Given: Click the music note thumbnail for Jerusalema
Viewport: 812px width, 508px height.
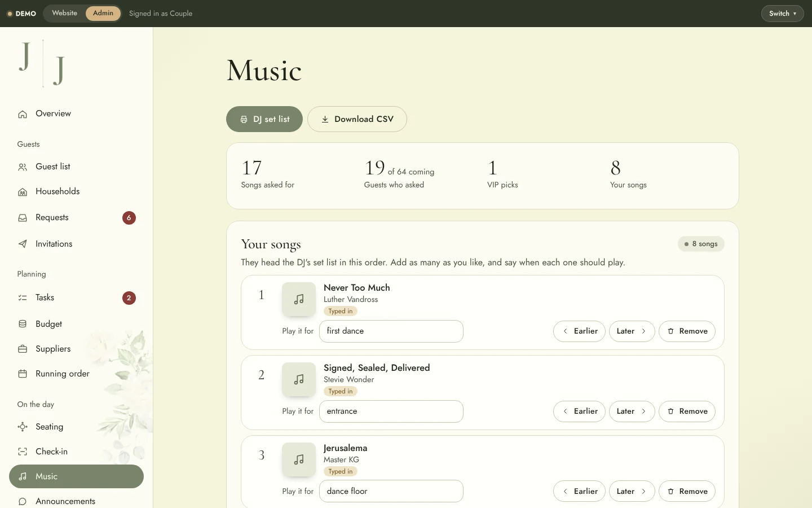Looking at the screenshot, I should [x=299, y=459].
